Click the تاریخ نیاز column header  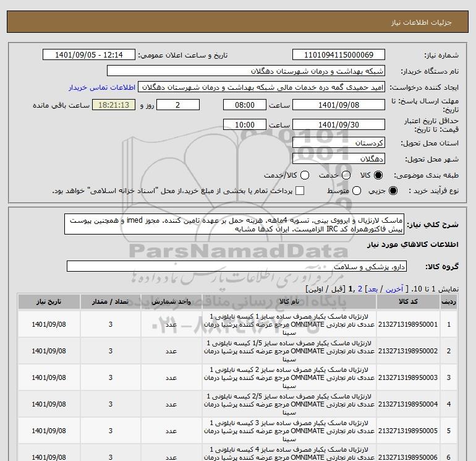click(x=49, y=301)
